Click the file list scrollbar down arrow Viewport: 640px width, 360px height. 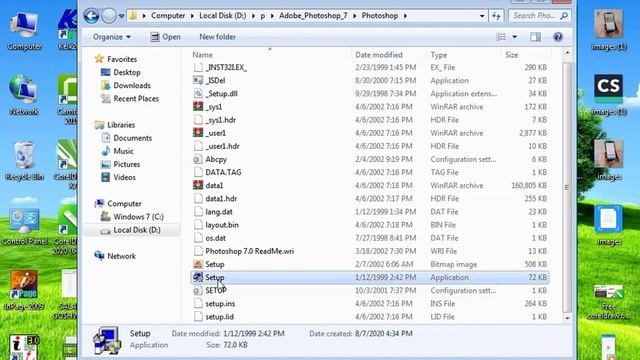pyautogui.click(x=567, y=318)
